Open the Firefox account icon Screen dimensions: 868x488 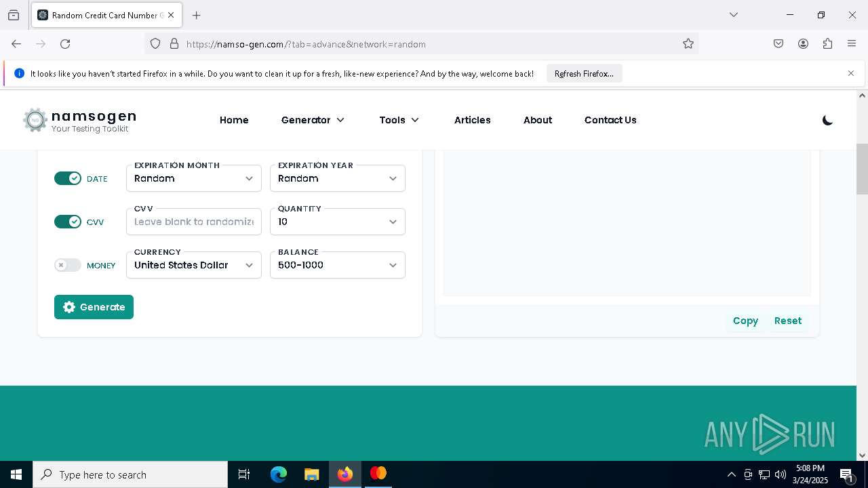pos(803,44)
